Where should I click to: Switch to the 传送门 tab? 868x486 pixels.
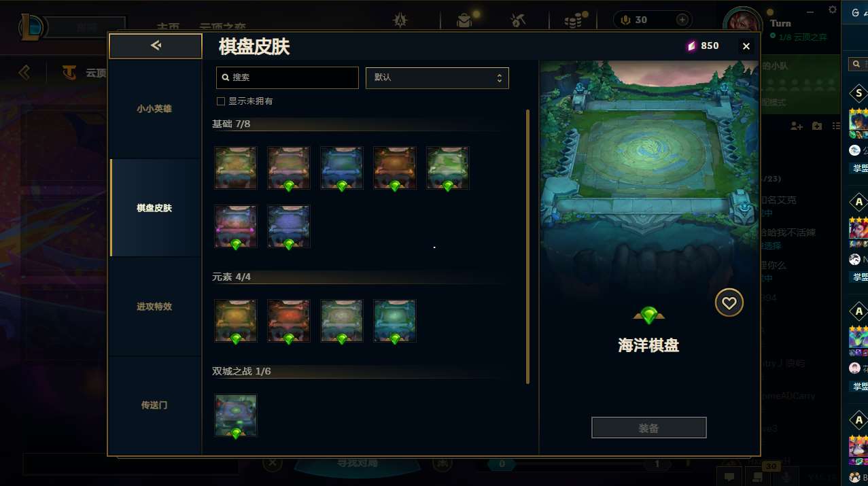pos(154,405)
